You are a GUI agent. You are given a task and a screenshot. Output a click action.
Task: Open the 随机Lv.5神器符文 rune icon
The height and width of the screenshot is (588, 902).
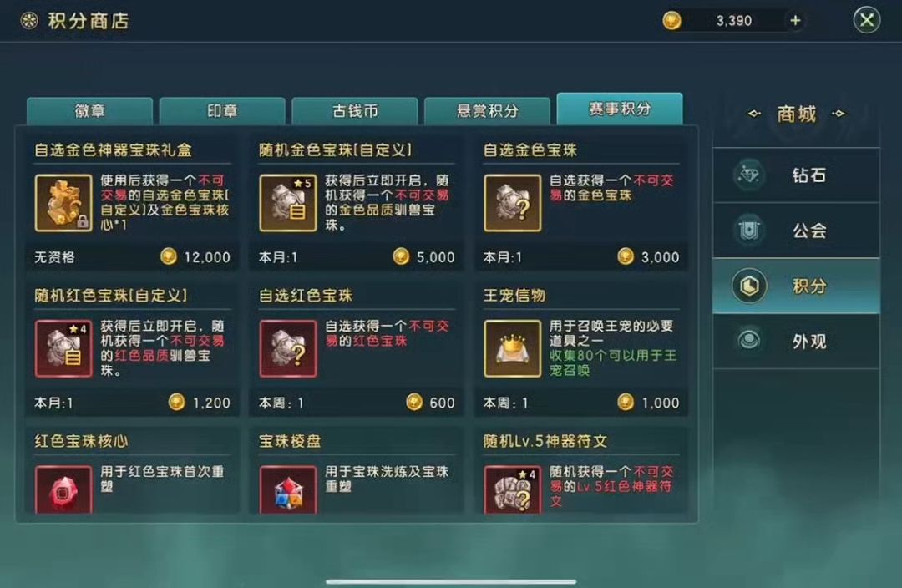tap(512, 489)
